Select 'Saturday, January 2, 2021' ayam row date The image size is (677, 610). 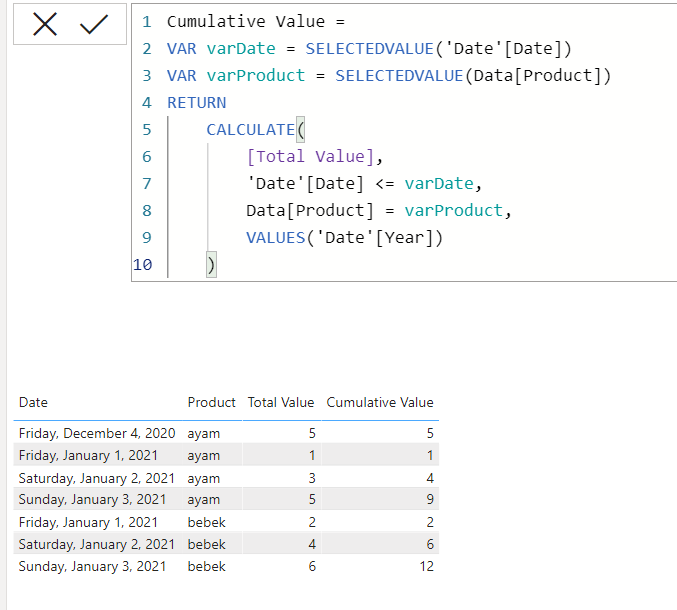(97, 478)
